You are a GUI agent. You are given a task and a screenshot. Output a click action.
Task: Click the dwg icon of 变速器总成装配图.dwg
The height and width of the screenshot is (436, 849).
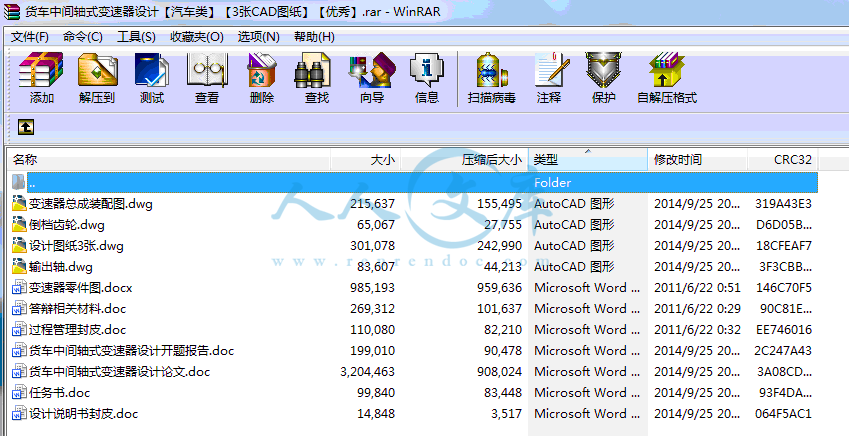point(19,204)
